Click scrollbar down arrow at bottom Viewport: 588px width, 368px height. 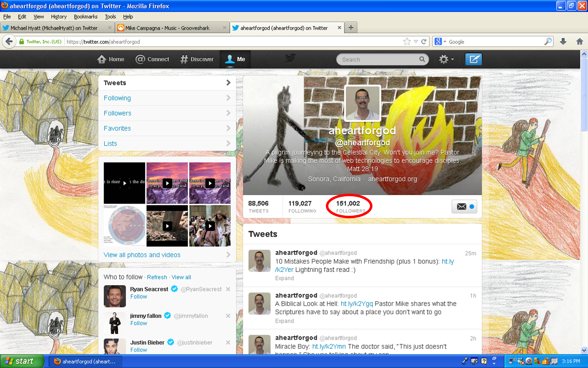click(584, 350)
